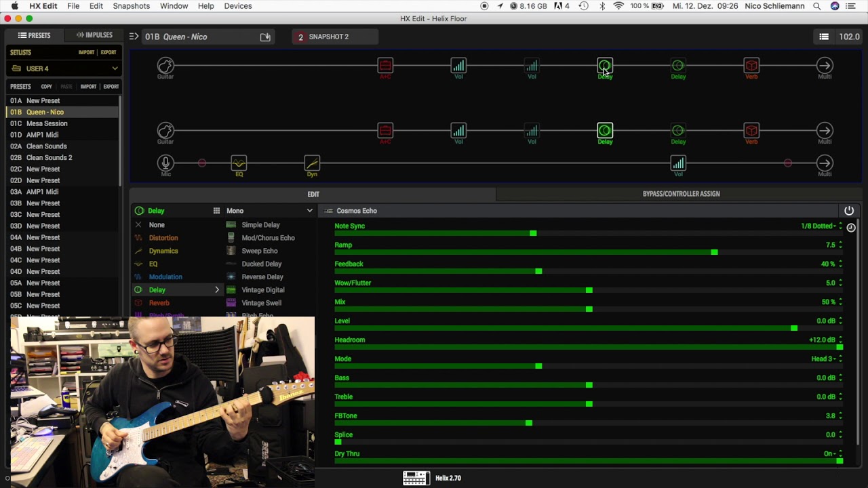The height and width of the screenshot is (488, 868).
Task: Click the grid icon beside the Mono label
Action: pyautogui.click(x=216, y=211)
